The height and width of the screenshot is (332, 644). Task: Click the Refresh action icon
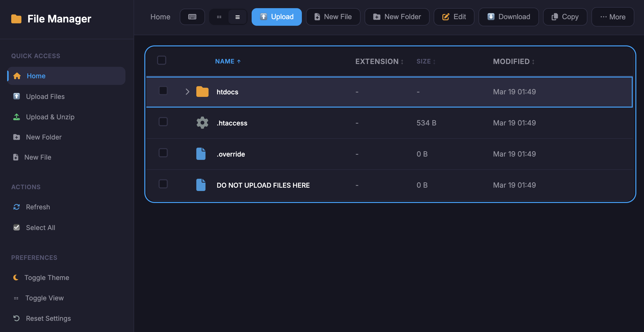16,207
